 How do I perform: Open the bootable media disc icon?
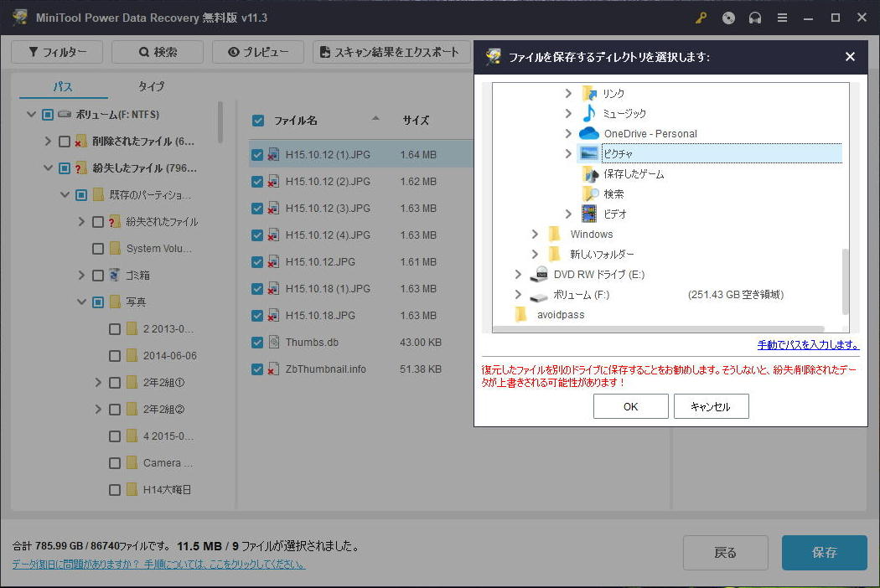click(x=727, y=18)
